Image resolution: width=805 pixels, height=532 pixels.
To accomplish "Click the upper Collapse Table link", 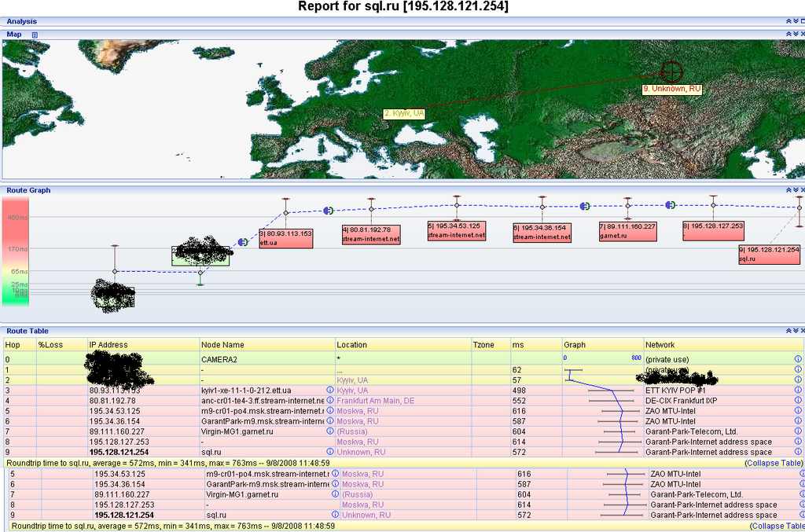I will click(x=774, y=464).
